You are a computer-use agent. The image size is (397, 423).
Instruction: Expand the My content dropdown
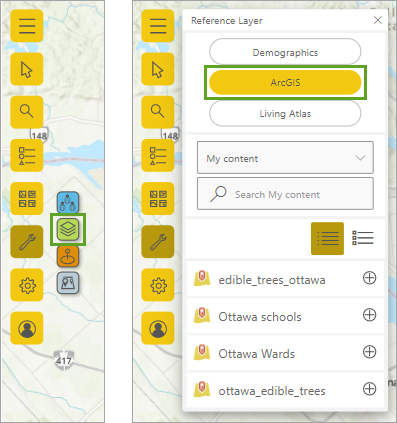coord(285,158)
